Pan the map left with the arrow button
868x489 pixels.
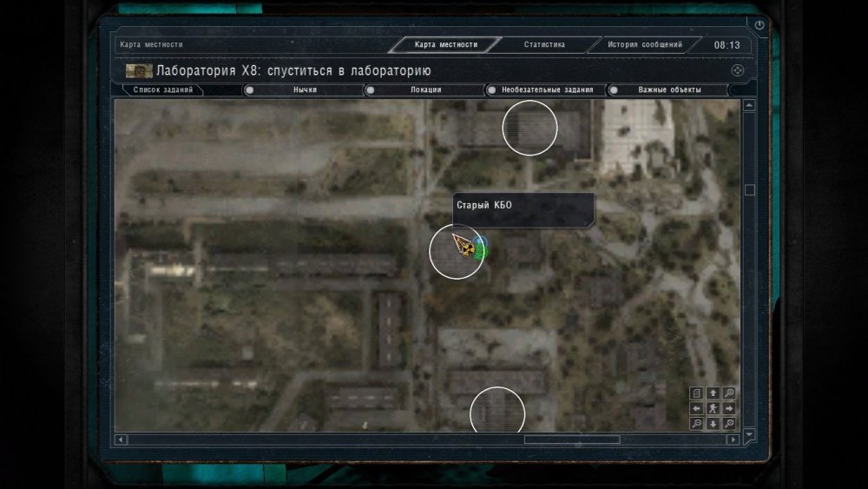(696, 408)
